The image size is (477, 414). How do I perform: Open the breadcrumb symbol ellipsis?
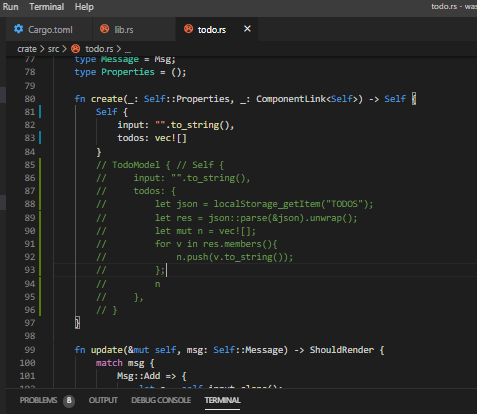128,50
